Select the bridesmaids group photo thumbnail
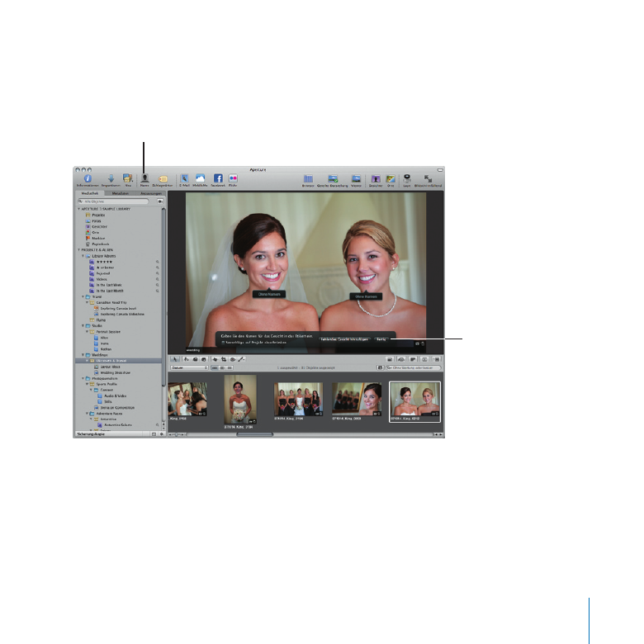 (298, 400)
